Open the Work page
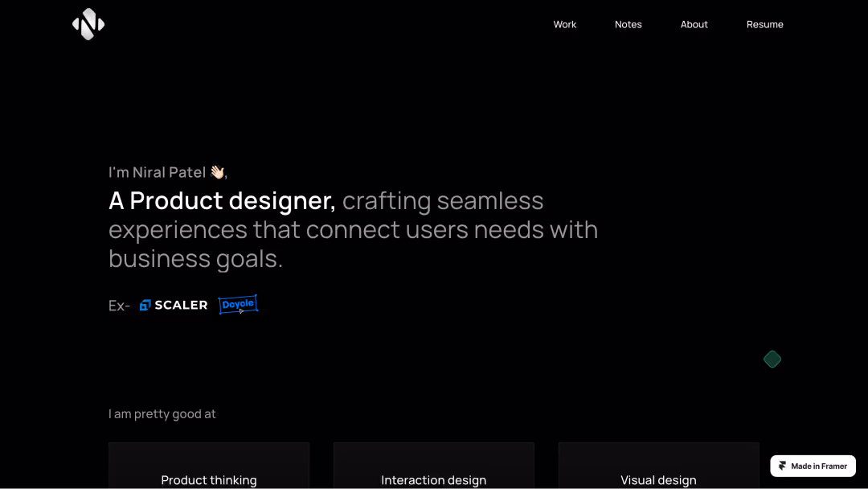This screenshot has height=489, width=868. pos(564,24)
